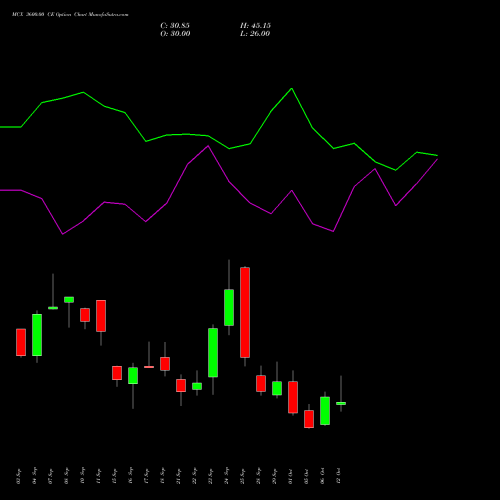The width and height of the screenshot is (500, 500).
Task: Click the red candle for 01 Oct
Action: (x=293, y=397)
